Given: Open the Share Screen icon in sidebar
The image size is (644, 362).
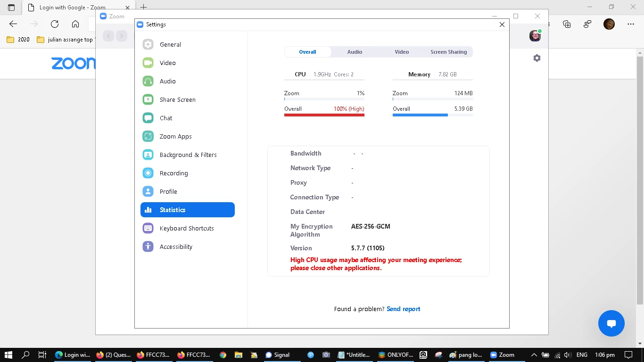Looking at the screenshot, I should tap(148, 99).
